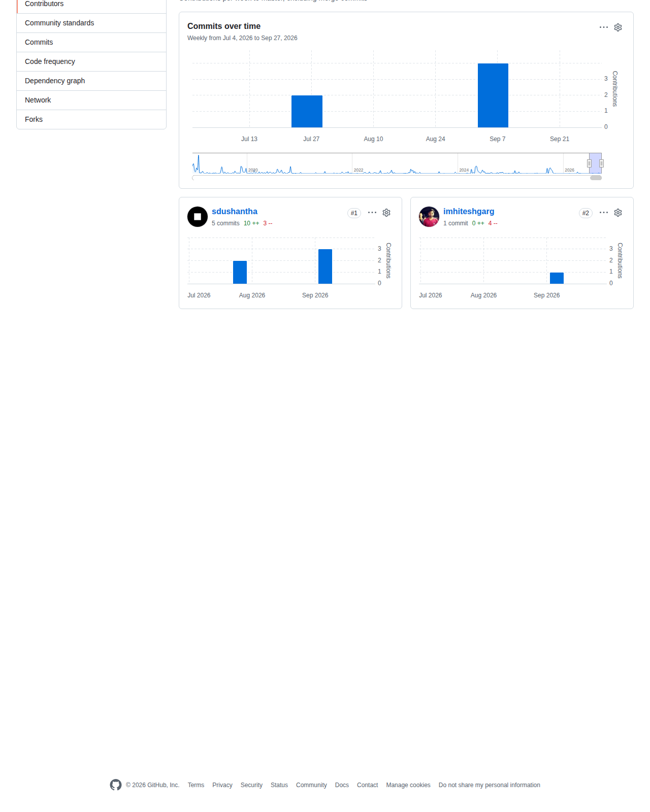Open Dependency graph in the sidebar
This screenshot has width=650, height=812.
(x=91, y=81)
